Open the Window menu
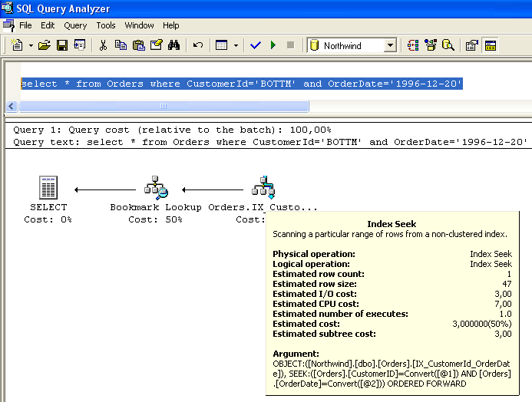Screen dimensions: 532x402 [139, 25]
